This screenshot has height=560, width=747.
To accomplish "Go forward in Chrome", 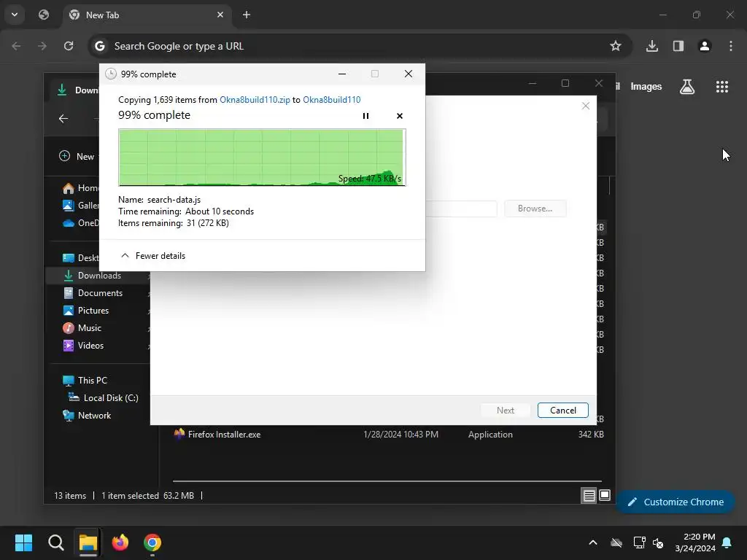I will click(x=42, y=46).
